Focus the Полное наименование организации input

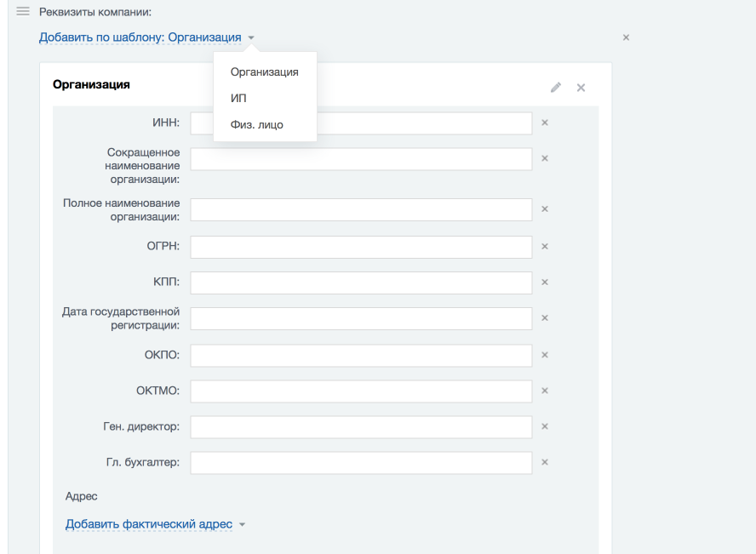(x=361, y=210)
